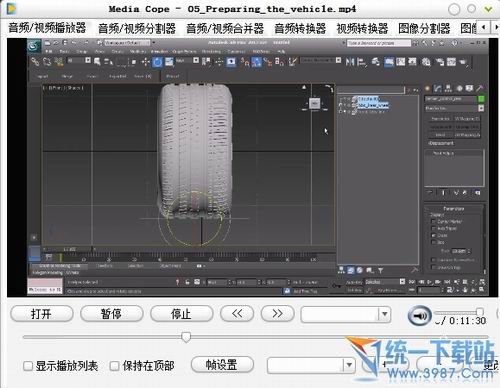Switch to 音频/视频播放器 tab
Viewport: 500px width, 388px height.
47,28
